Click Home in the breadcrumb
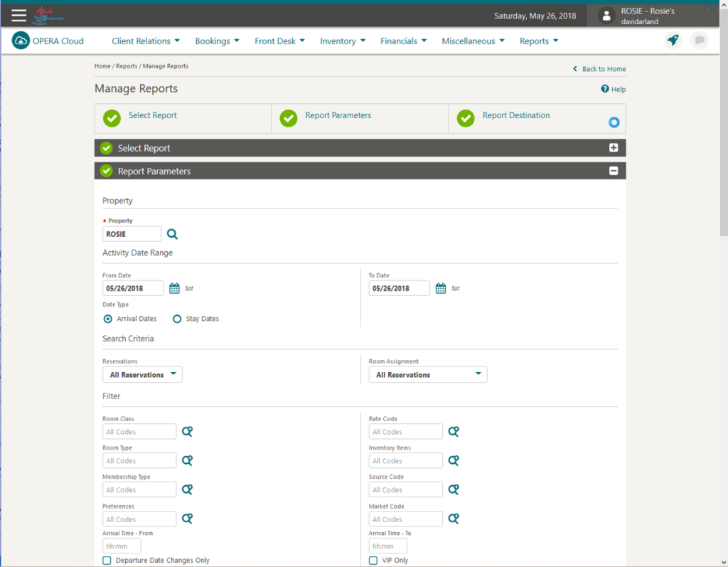Image resolution: width=728 pixels, height=567 pixels. [102, 66]
